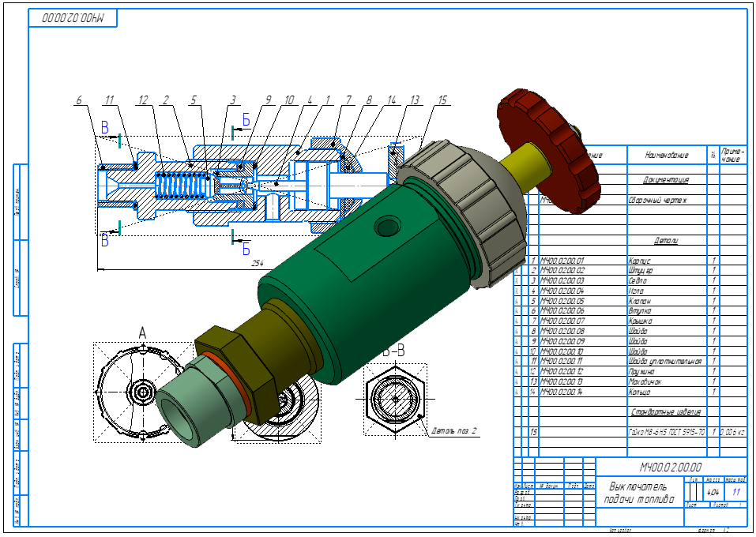Click the title 'Выключатель подачи топлива'
756x537 pixels.
click(x=639, y=493)
